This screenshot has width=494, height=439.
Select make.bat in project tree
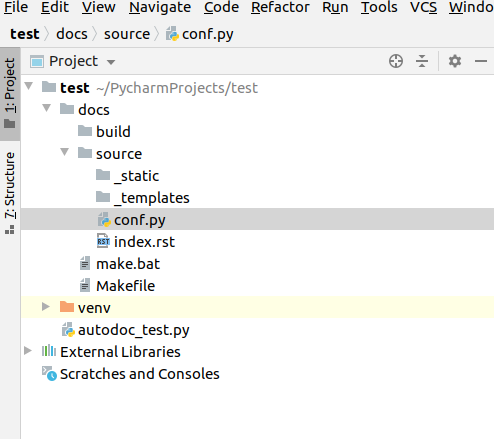[x=128, y=264]
